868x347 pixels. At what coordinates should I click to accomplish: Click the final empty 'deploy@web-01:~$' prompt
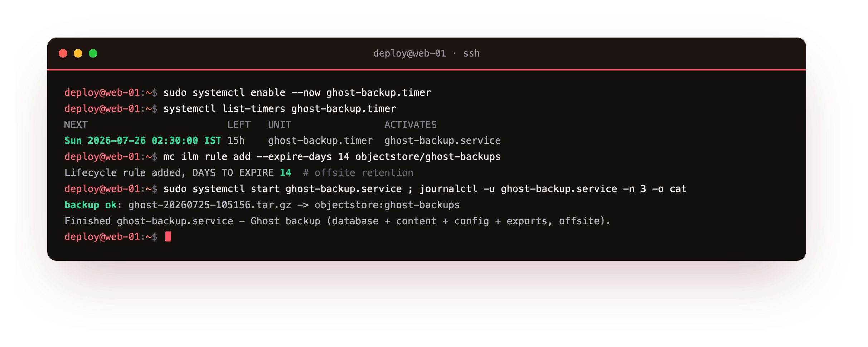coord(111,237)
